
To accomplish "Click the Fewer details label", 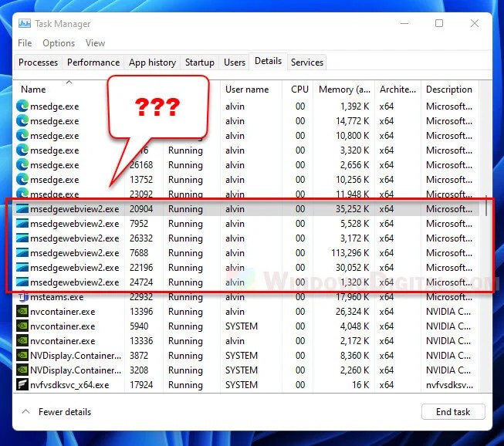I will click(x=65, y=411).
